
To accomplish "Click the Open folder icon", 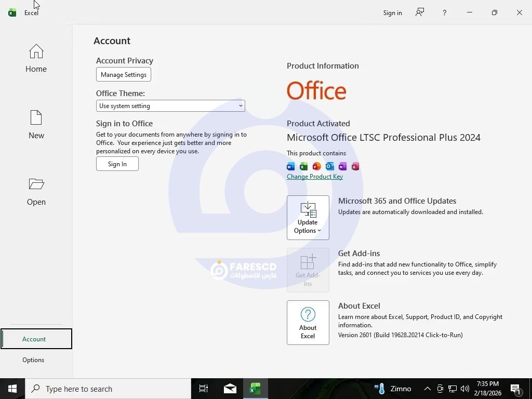I will [36, 184].
